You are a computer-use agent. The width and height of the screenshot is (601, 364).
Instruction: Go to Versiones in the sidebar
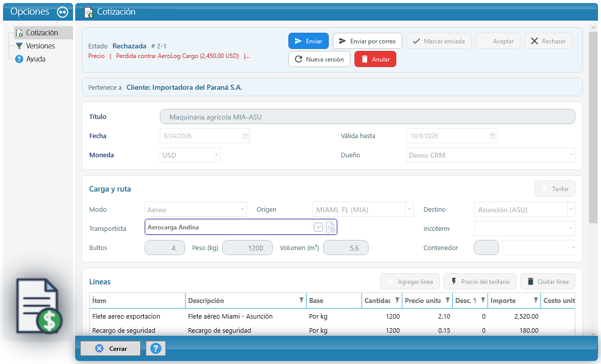click(40, 46)
